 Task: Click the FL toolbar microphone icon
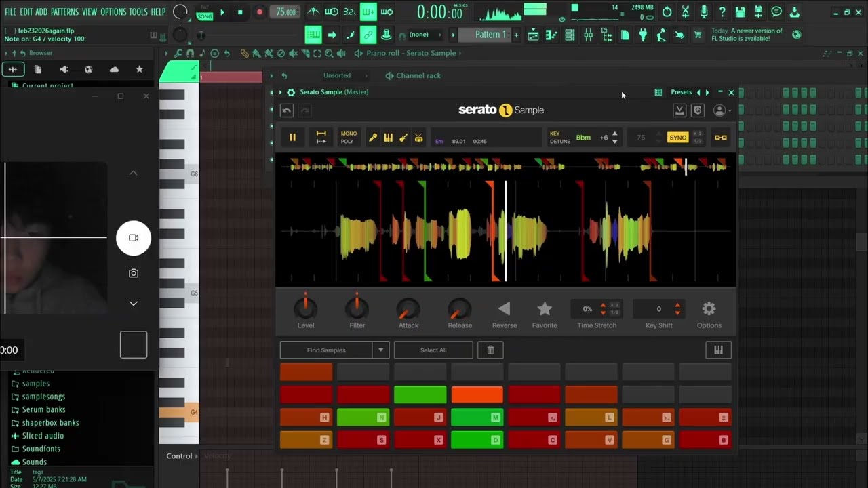(x=704, y=12)
